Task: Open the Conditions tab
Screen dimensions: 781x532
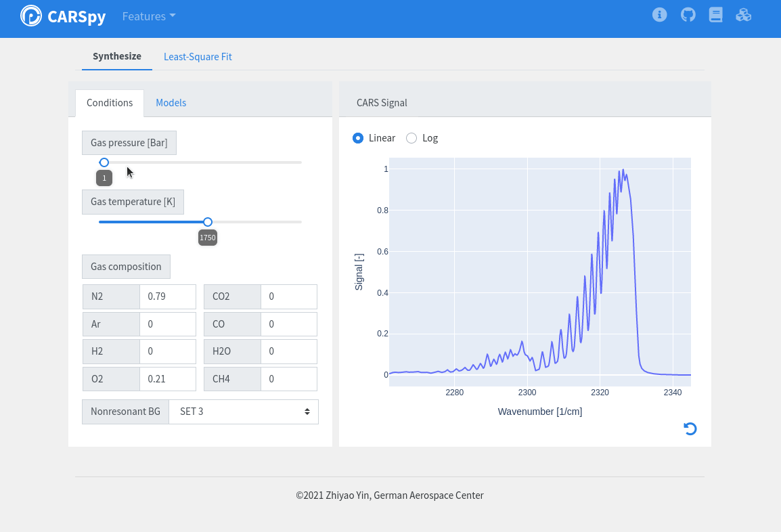Action: tap(110, 103)
